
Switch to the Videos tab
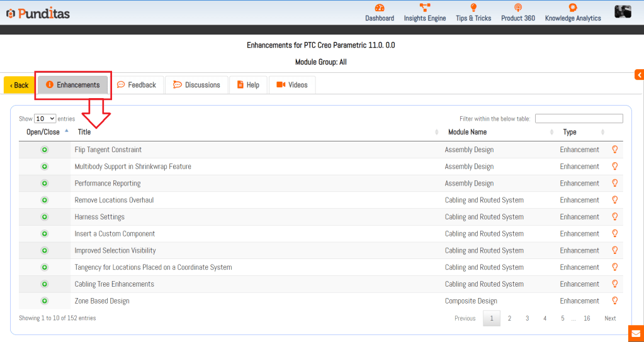pos(292,85)
